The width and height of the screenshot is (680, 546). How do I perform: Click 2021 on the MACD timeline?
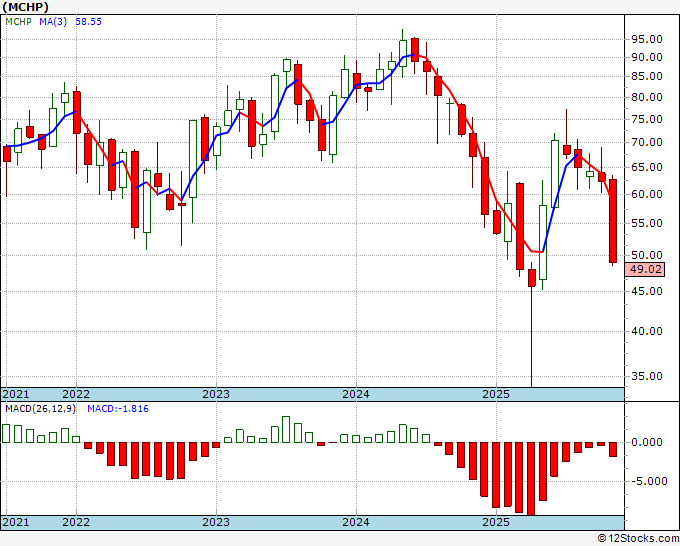tap(16, 522)
